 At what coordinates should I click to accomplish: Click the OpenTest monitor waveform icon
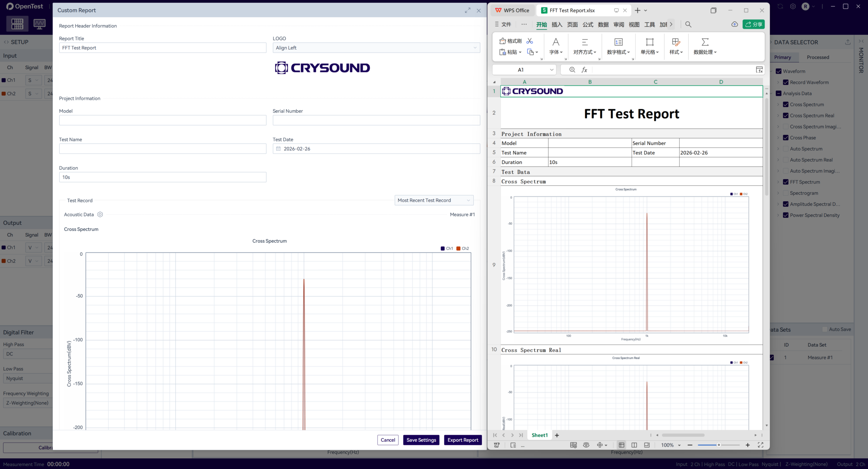pos(39,24)
